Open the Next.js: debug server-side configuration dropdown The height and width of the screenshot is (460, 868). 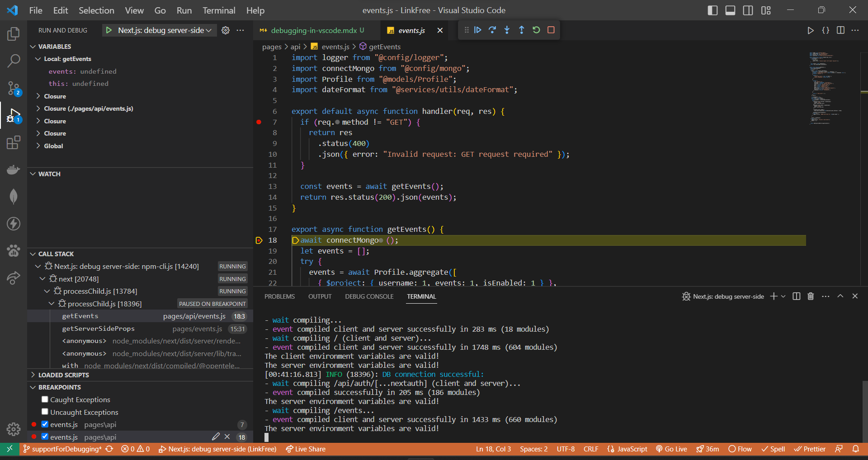(208, 30)
